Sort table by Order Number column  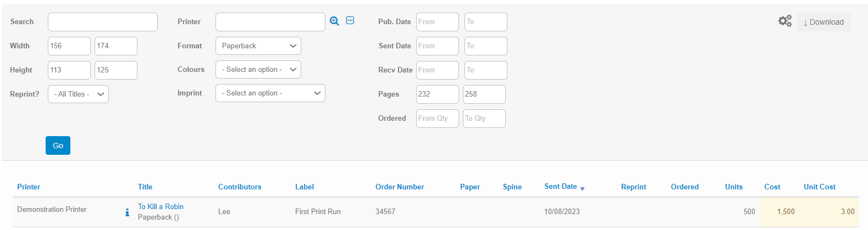click(x=400, y=187)
